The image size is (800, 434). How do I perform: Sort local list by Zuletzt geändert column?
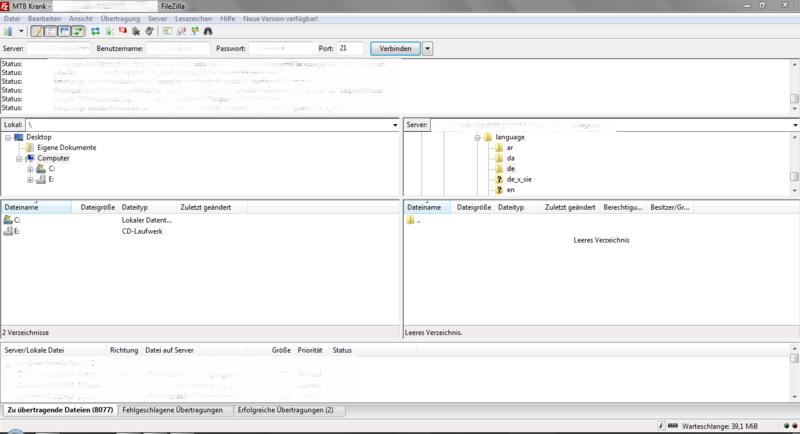(206, 208)
